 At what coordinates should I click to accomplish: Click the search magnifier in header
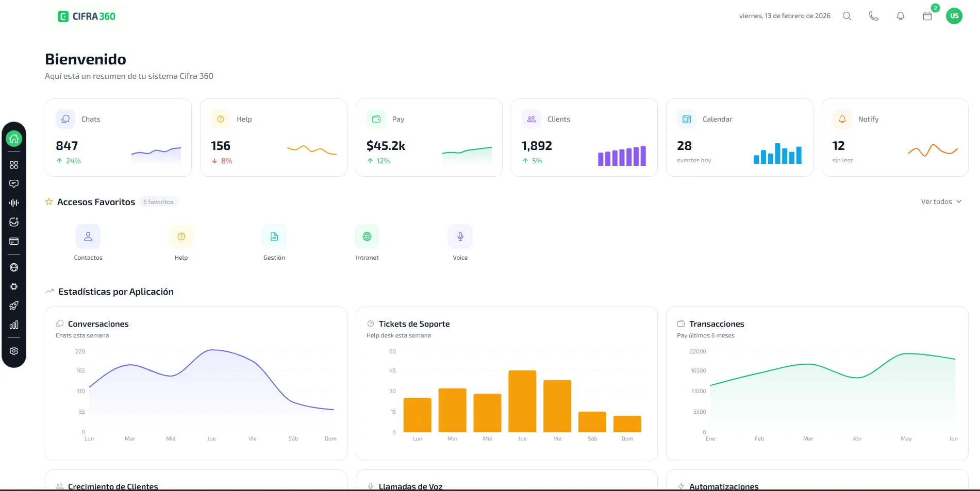(x=846, y=16)
